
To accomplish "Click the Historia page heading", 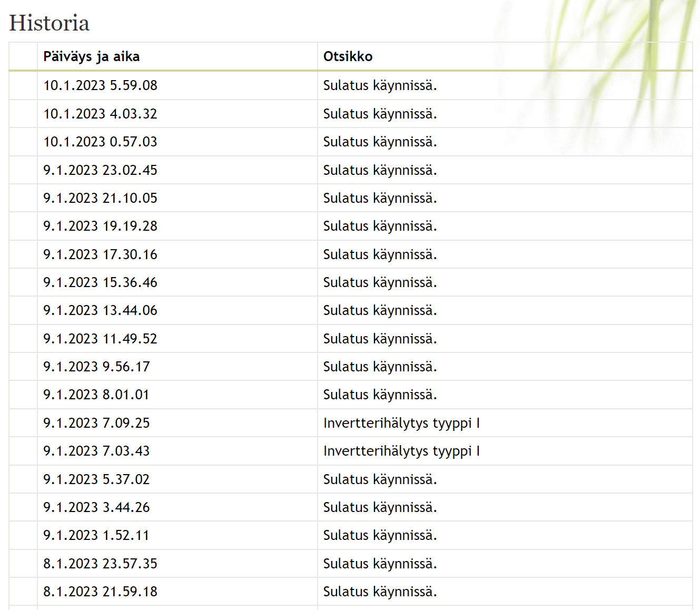I will click(x=50, y=23).
